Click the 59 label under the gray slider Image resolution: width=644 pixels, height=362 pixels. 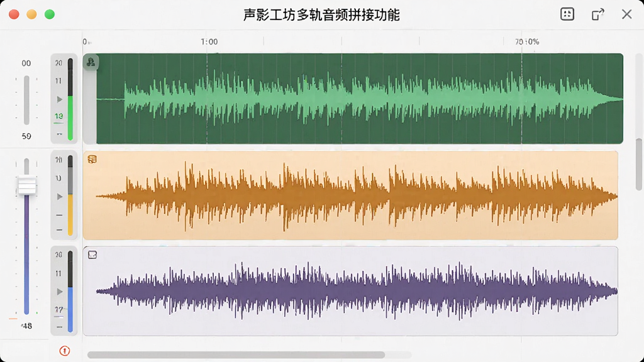pyautogui.click(x=26, y=136)
